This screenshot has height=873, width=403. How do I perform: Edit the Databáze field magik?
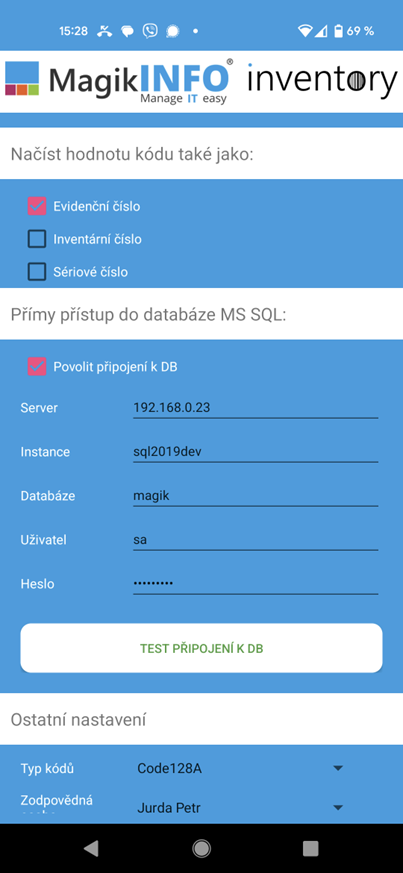coord(255,496)
